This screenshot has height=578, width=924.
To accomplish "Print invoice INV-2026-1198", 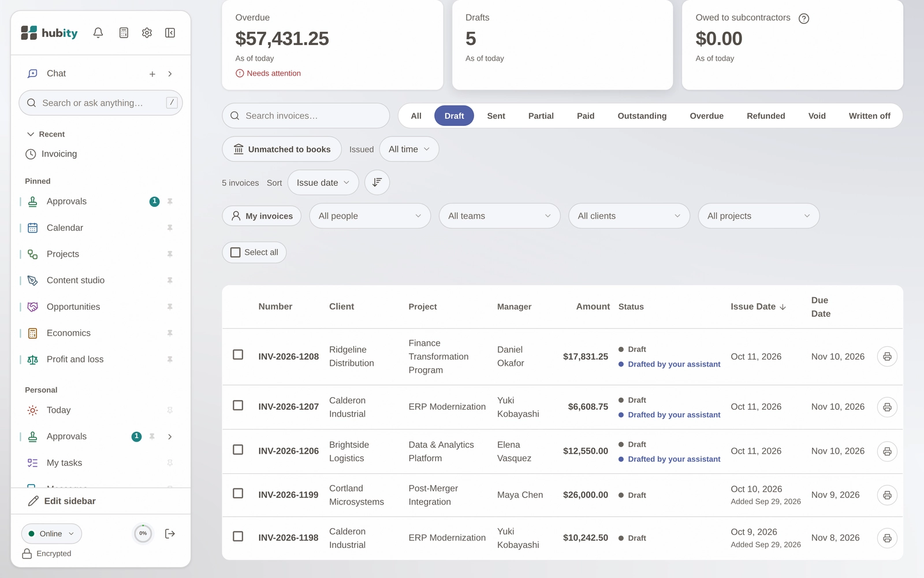I will coord(887,538).
